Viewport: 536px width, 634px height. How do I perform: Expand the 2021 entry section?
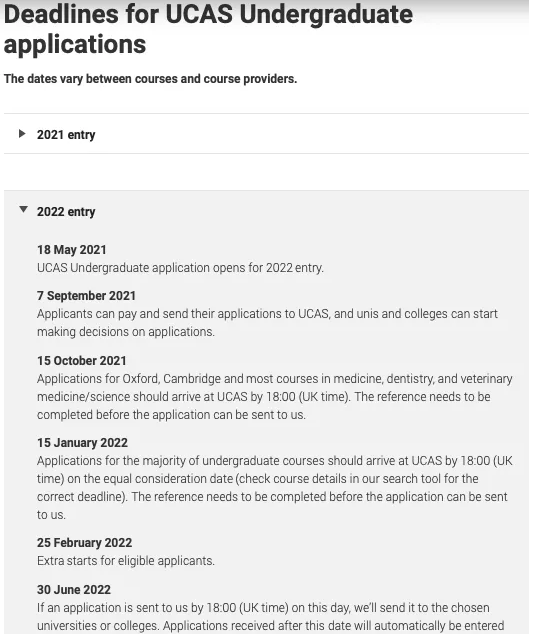point(266,134)
